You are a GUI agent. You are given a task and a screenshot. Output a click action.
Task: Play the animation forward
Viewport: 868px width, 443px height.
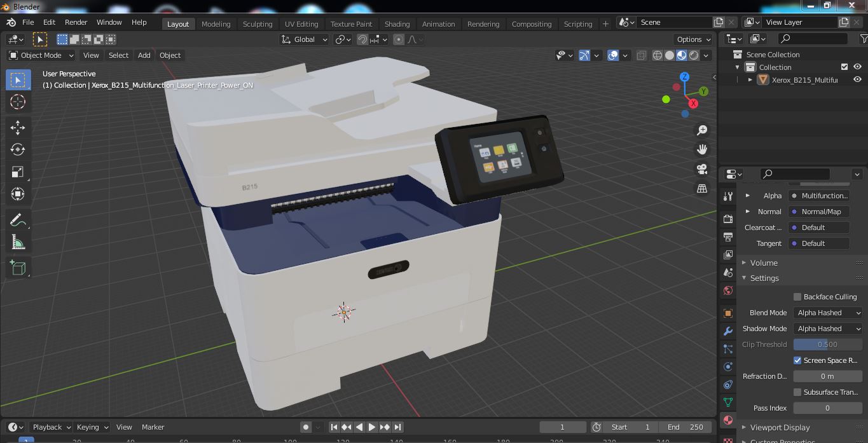tap(372, 427)
